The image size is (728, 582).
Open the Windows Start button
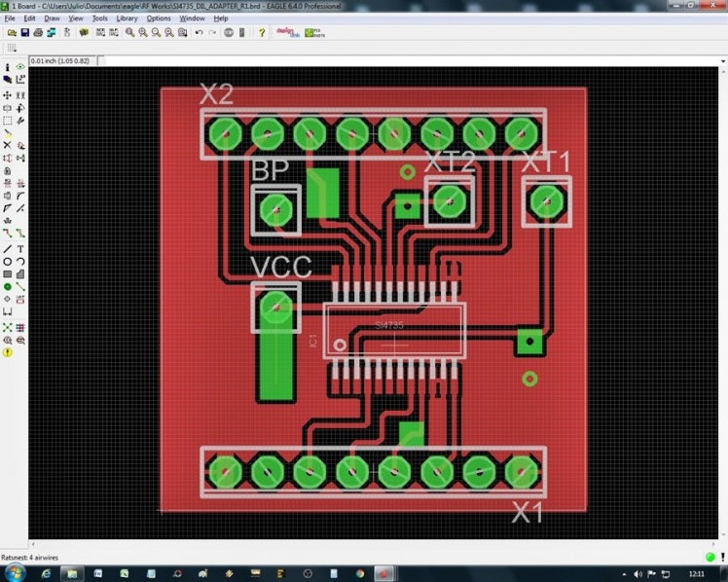[x=15, y=573]
